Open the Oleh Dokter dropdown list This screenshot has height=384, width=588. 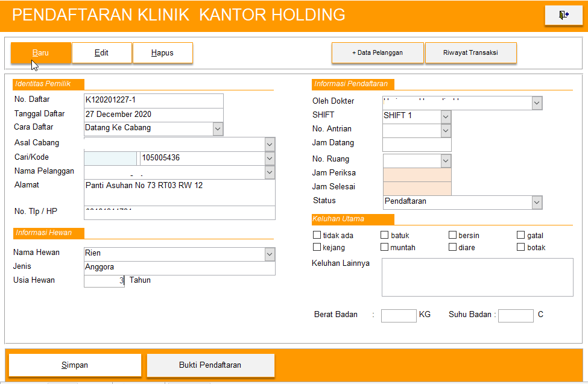click(537, 104)
